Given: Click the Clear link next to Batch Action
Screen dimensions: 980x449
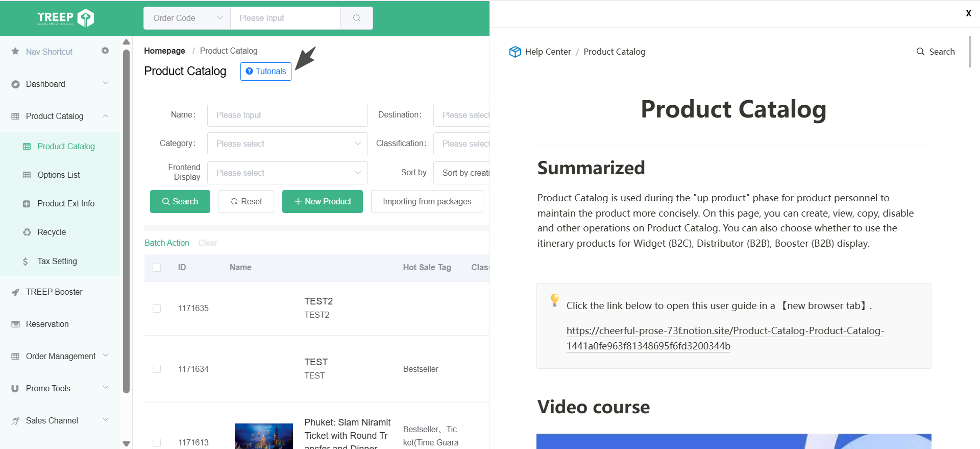Looking at the screenshot, I should 208,243.
